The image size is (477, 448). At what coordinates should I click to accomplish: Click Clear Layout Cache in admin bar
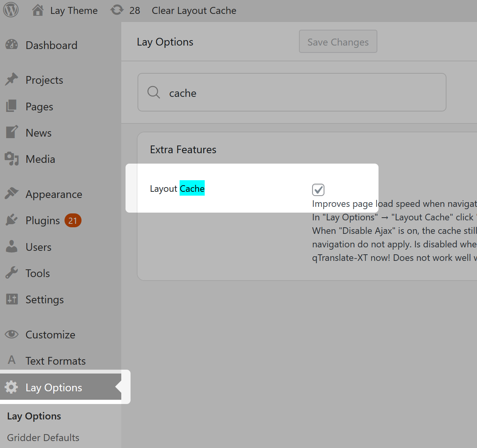(194, 10)
